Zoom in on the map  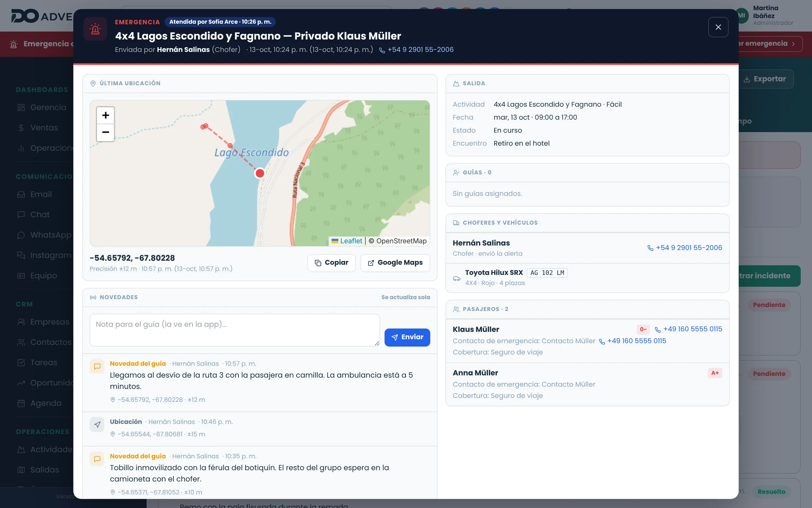click(x=106, y=115)
